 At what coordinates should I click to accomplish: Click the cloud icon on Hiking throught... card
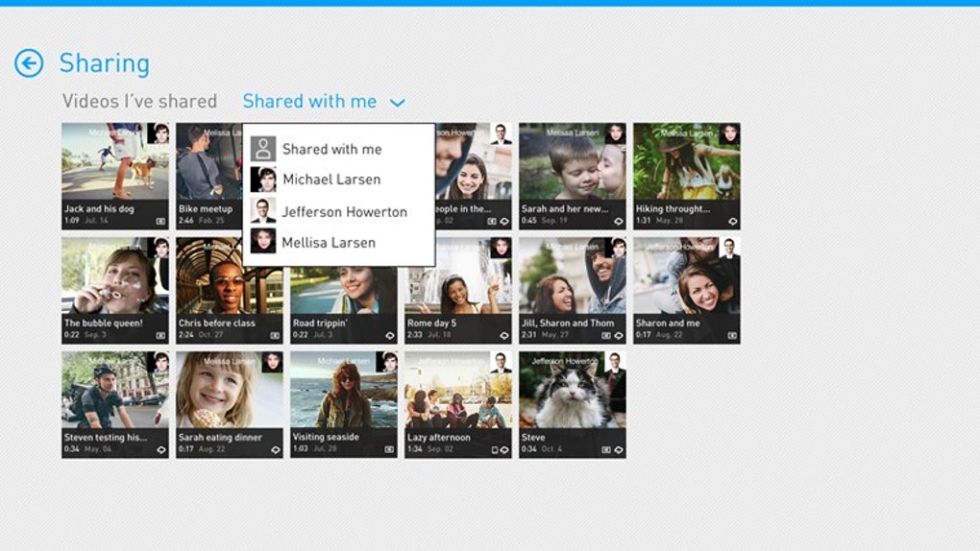[733, 221]
